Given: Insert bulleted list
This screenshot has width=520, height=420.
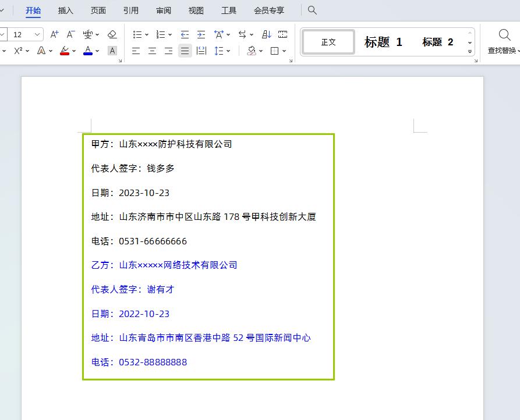Looking at the screenshot, I should pos(137,34).
